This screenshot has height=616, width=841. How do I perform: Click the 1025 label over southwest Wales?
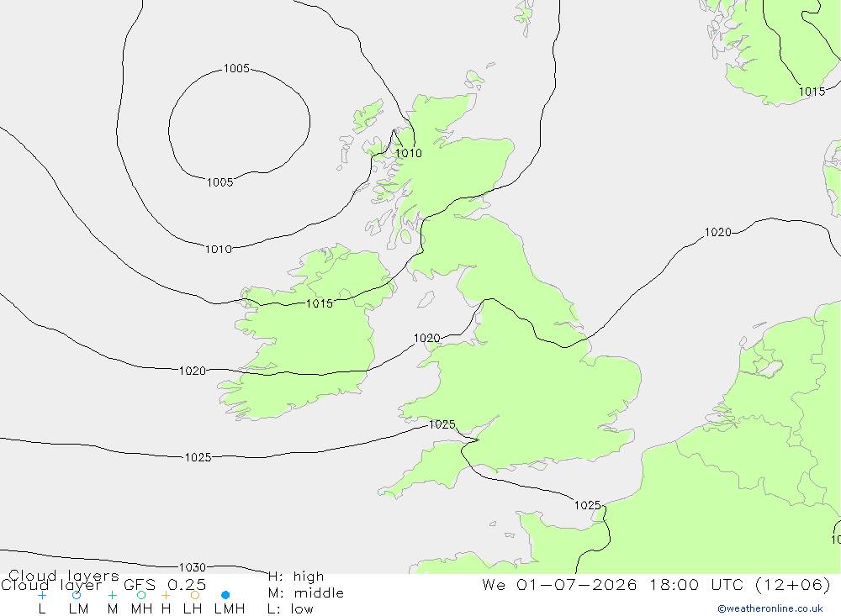442,424
